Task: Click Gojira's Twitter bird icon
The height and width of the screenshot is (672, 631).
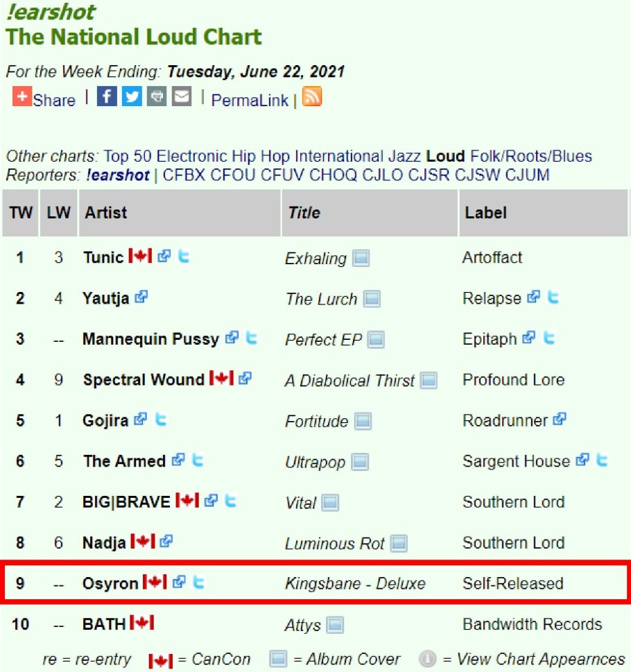Action: point(161,420)
